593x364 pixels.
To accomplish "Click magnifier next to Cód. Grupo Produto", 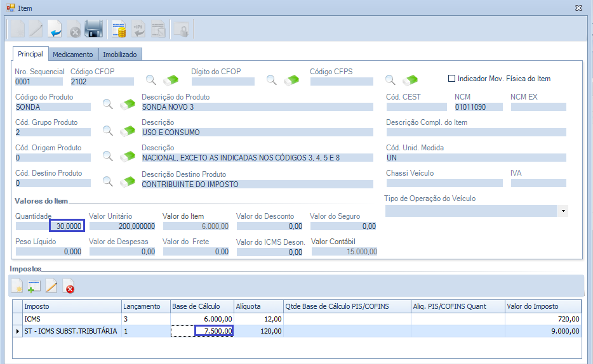I will pyautogui.click(x=108, y=131).
